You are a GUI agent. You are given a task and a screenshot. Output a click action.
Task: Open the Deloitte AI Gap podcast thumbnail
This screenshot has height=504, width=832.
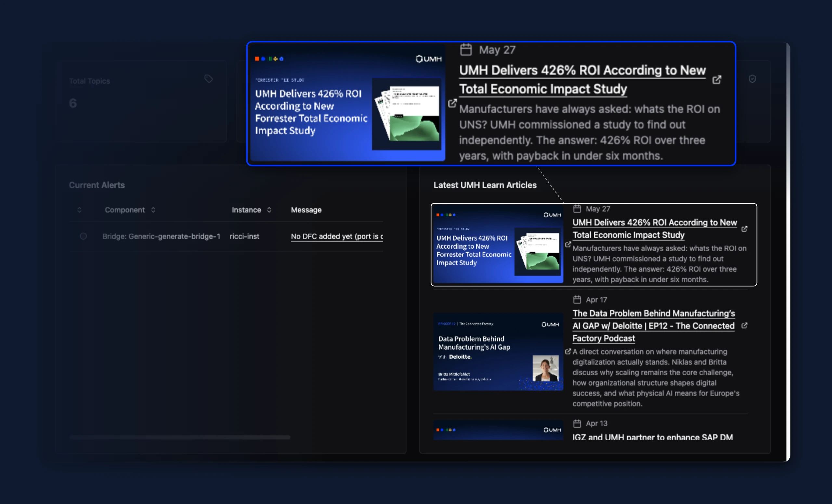(x=498, y=351)
